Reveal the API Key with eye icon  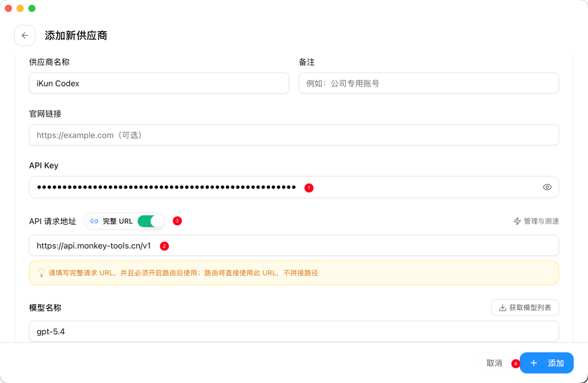pyautogui.click(x=547, y=187)
